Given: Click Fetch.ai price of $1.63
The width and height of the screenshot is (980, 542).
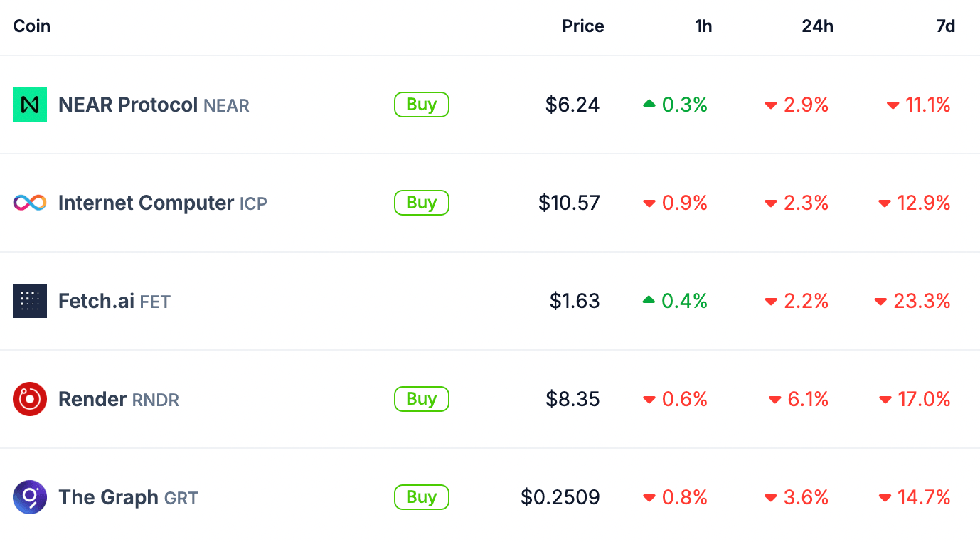Looking at the screenshot, I should pyautogui.click(x=575, y=301).
